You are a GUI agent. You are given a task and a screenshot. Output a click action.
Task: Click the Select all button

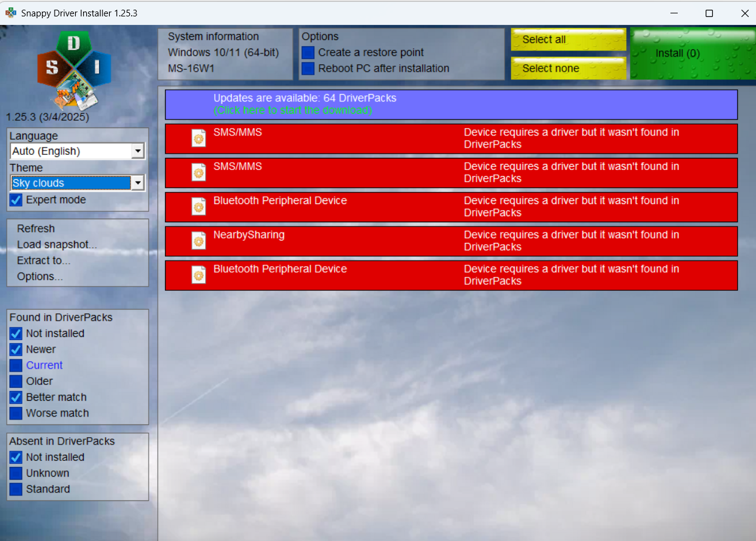coord(568,39)
